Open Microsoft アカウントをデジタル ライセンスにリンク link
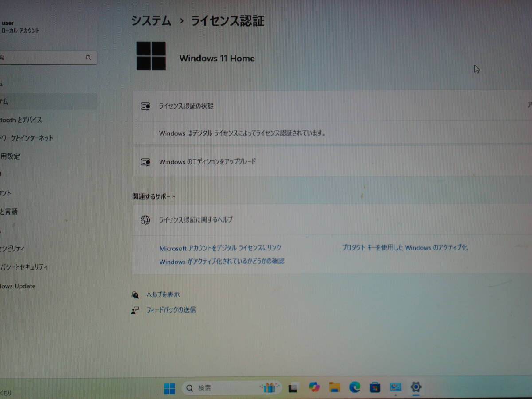 (x=220, y=248)
